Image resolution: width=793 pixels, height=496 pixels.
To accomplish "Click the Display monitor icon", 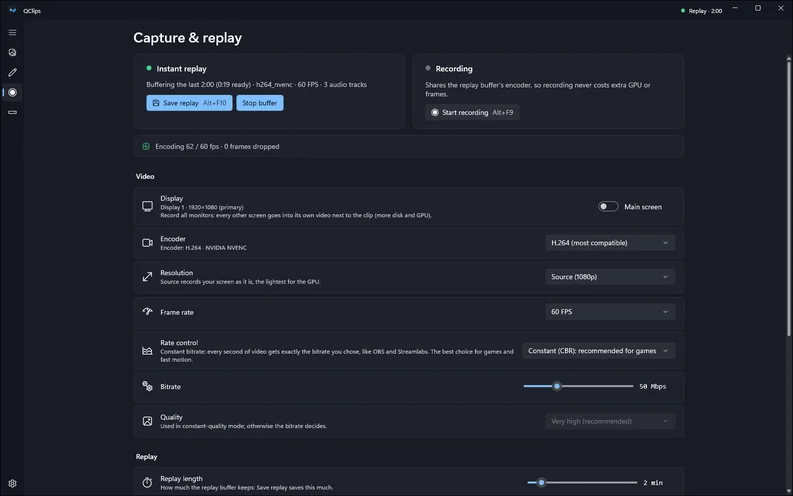I will (x=147, y=206).
